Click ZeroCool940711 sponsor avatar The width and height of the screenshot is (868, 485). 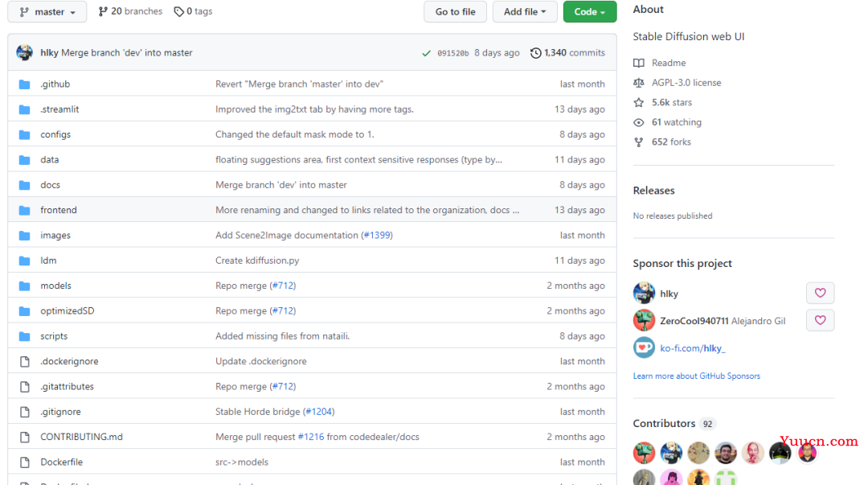[644, 320]
